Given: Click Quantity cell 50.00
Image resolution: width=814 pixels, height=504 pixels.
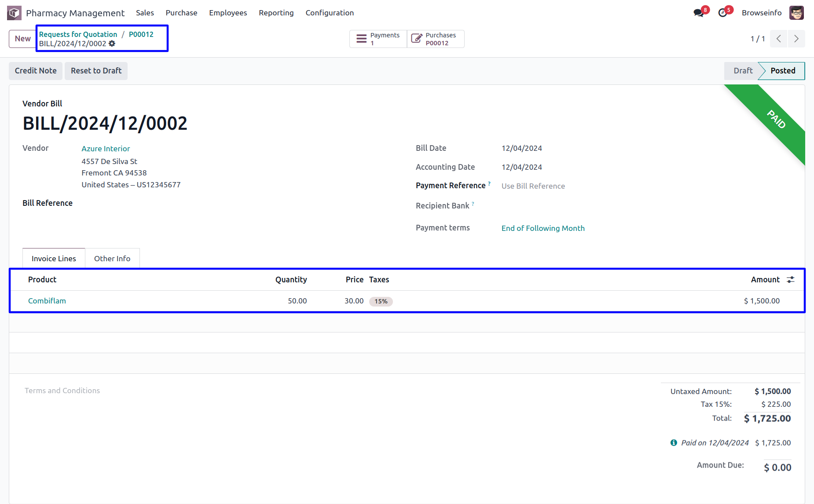Looking at the screenshot, I should (x=297, y=301).
